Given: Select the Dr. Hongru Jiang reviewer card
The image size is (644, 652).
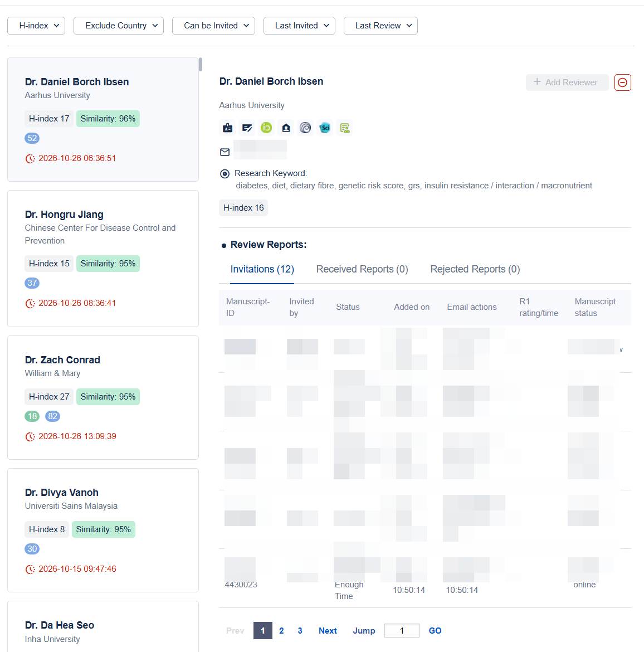Looking at the screenshot, I should [x=103, y=259].
